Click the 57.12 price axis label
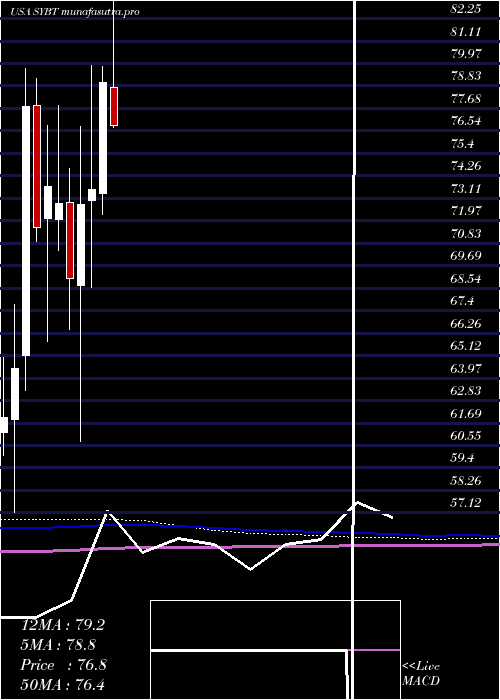This screenshot has width=500, height=700. (466, 503)
